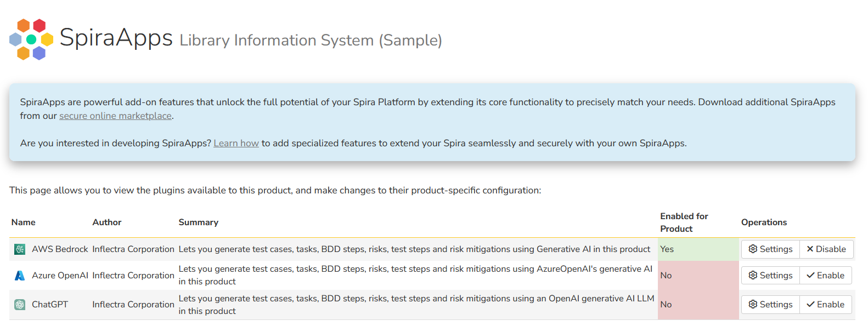Click the Enabled for Product column header

point(684,222)
